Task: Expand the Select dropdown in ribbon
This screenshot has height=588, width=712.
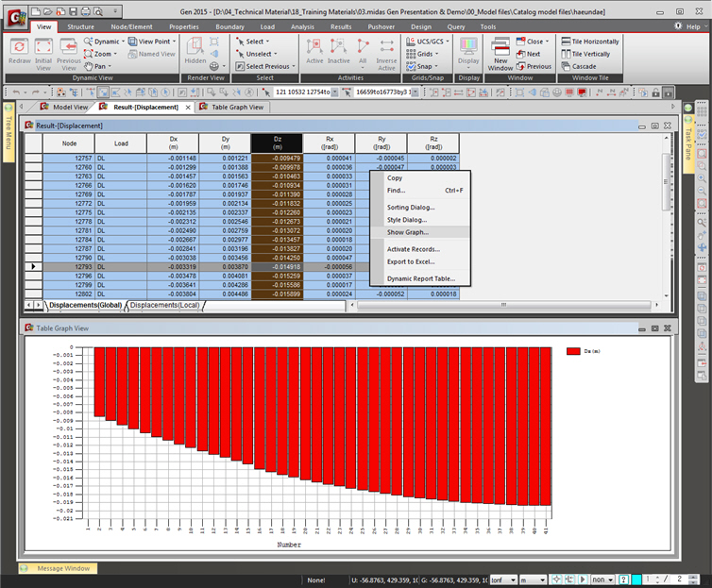Action: [x=257, y=42]
